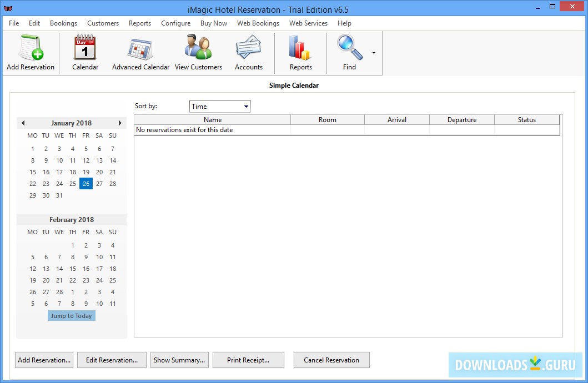
Task: Open the Configure menu
Action: (x=175, y=23)
